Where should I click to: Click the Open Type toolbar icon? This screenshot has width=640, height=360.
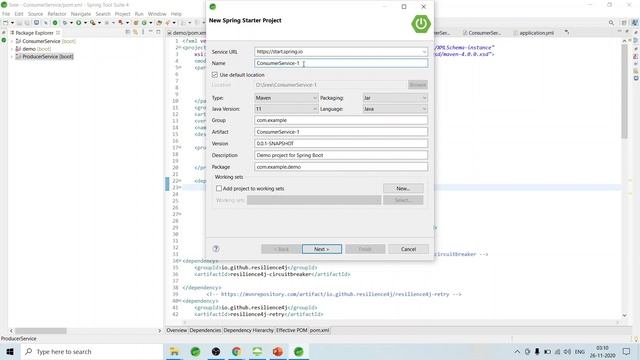(x=159, y=23)
